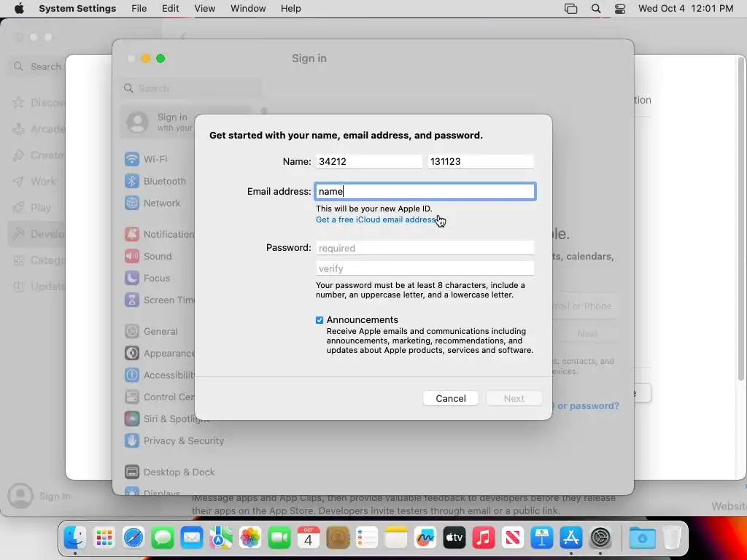Viewport: 747px width, 560px height.
Task: Click the App Store Search field
Action: tap(37, 66)
